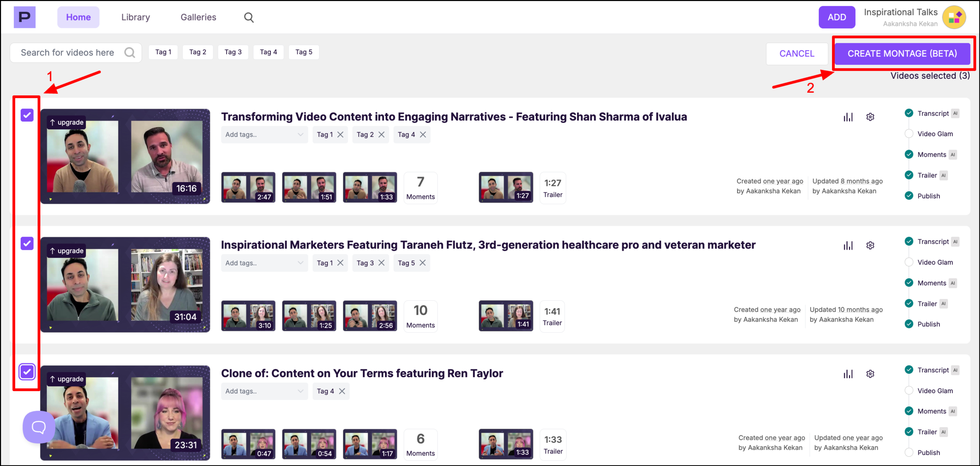
Task: Click the Create Montage (Beta) button
Action: point(901,54)
